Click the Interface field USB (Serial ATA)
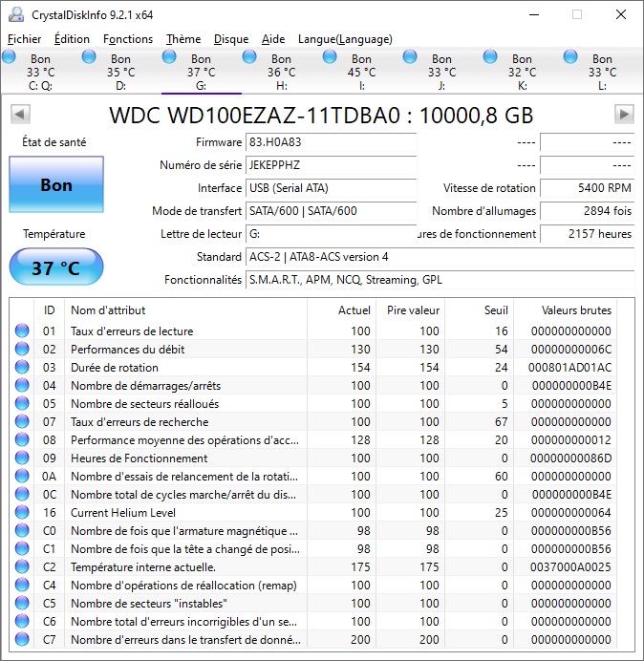Image resolution: width=644 pixels, height=661 pixels. coord(331,187)
